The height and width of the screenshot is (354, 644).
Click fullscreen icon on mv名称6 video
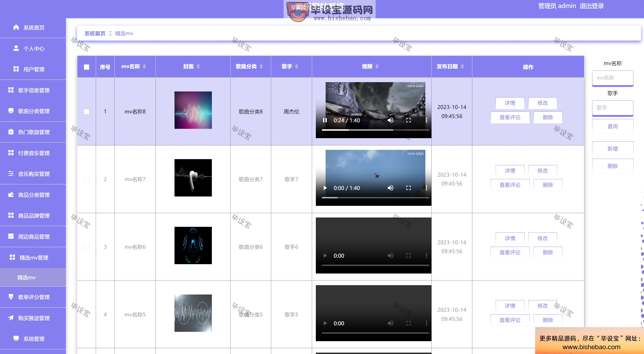(408, 256)
